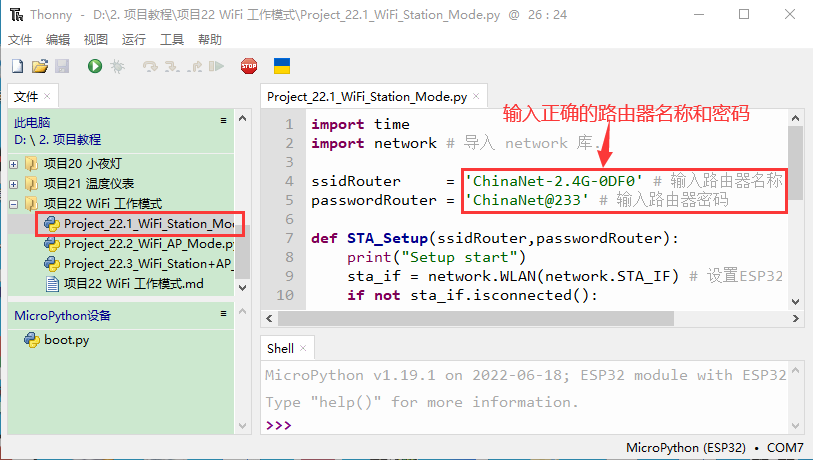Image resolution: width=813 pixels, height=460 pixels.
Task: Click the Shell prompt input line
Action: tap(530, 424)
